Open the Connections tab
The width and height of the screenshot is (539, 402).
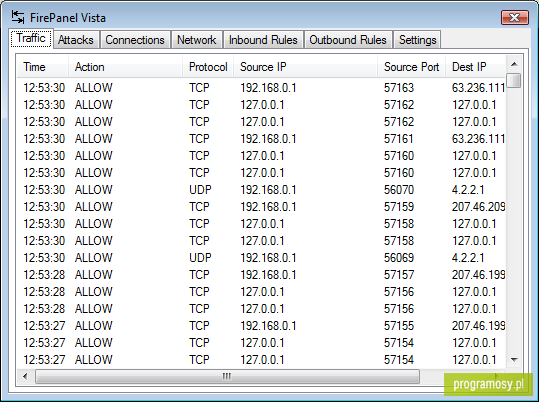(x=135, y=40)
